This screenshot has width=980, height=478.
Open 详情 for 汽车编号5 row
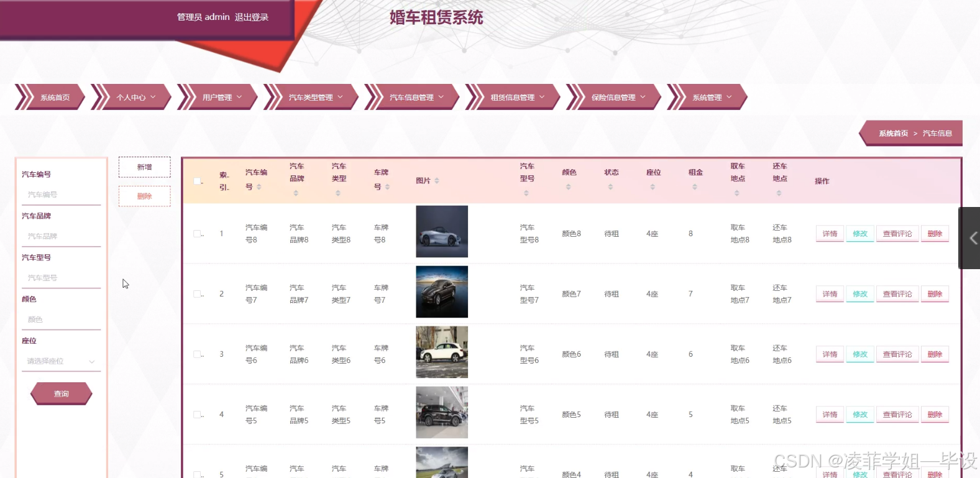point(830,415)
